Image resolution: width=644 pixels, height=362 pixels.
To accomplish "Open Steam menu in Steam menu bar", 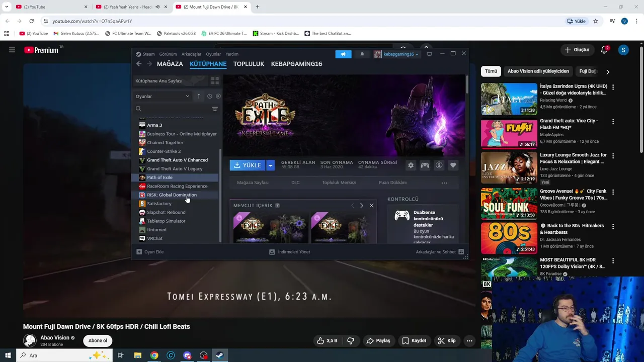I will click(x=145, y=54).
